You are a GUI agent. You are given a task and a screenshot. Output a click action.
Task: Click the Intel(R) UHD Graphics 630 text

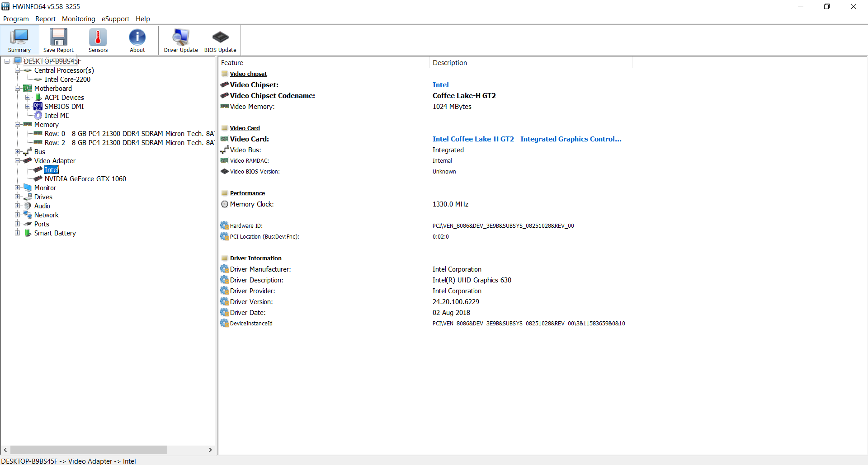coord(472,280)
